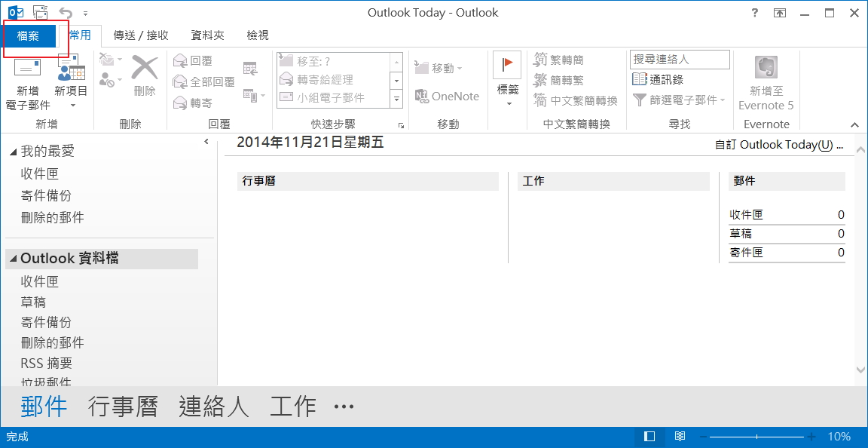The height and width of the screenshot is (448, 868).
Task: Open the 快速步驟 dialog launcher
Action: click(401, 125)
